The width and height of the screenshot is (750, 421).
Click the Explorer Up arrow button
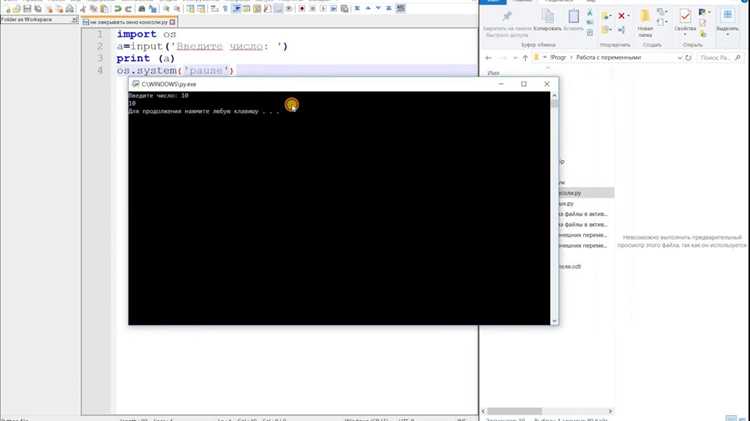525,58
